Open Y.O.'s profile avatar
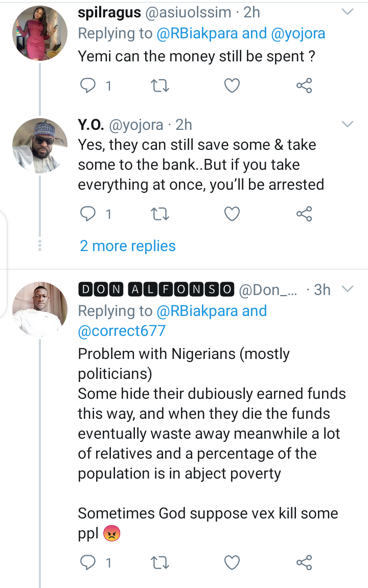 [x=40, y=146]
